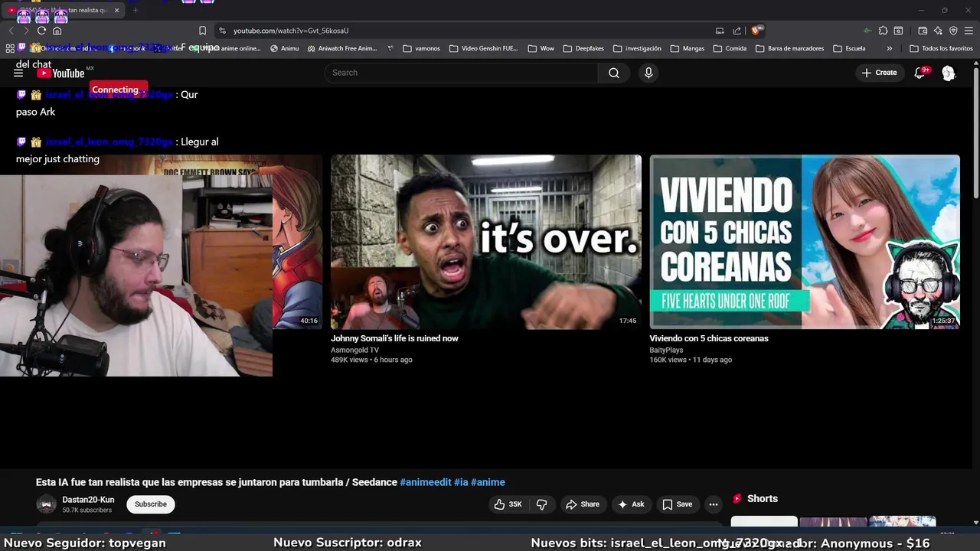The image size is (980, 551).
Task: Open YouTube notifications bell
Action: [920, 73]
